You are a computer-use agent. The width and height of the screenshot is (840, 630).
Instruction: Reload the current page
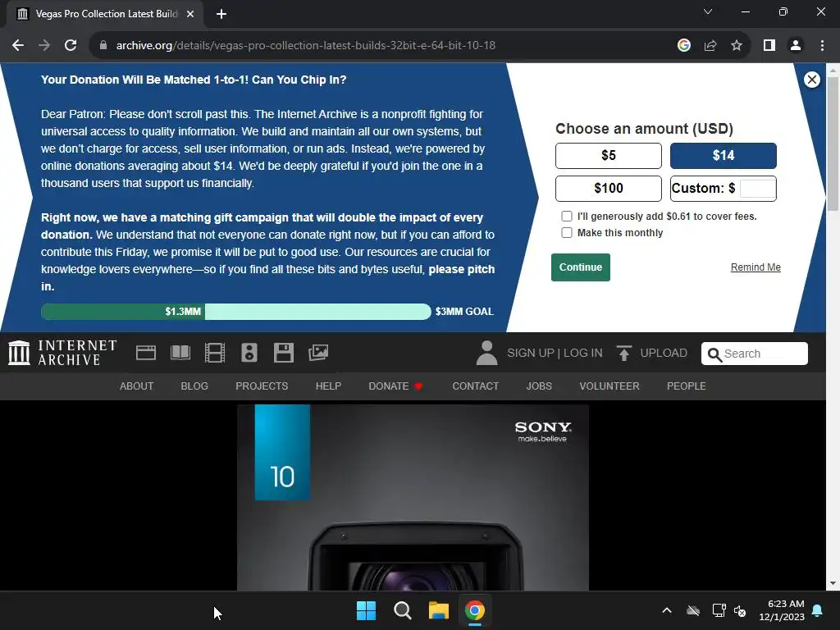[x=71, y=46]
